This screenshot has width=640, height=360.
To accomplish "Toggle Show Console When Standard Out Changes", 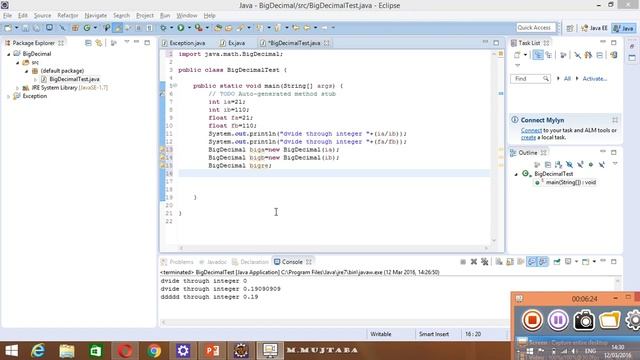I will (531, 262).
